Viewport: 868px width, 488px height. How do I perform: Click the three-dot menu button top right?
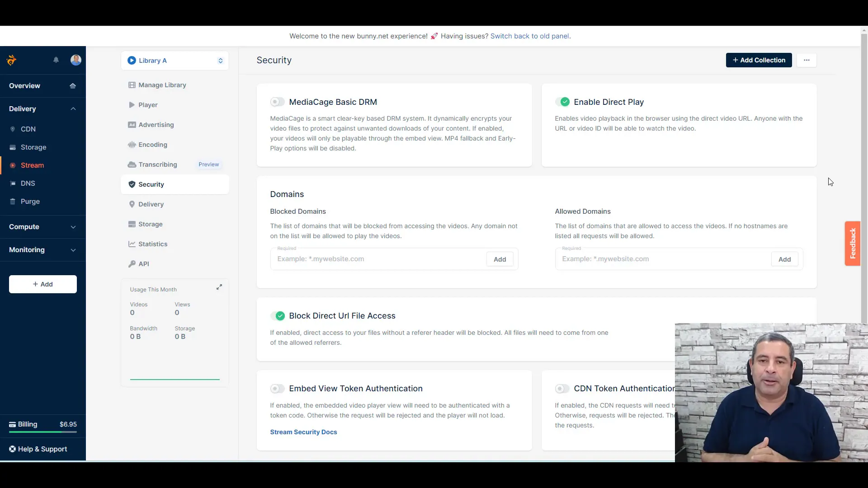coord(807,60)
